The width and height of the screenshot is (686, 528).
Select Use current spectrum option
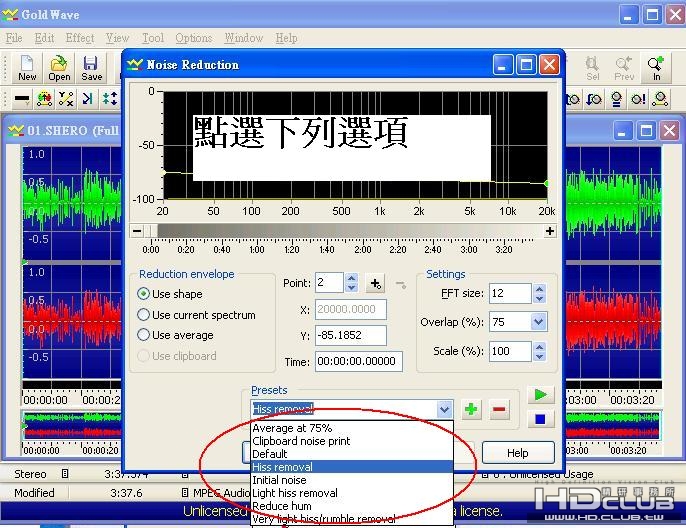tap(144, 315)
